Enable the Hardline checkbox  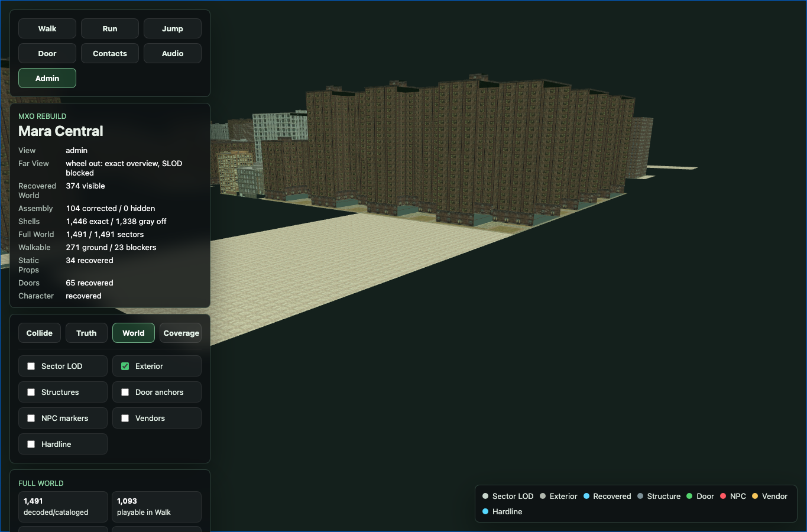[31, 444]
